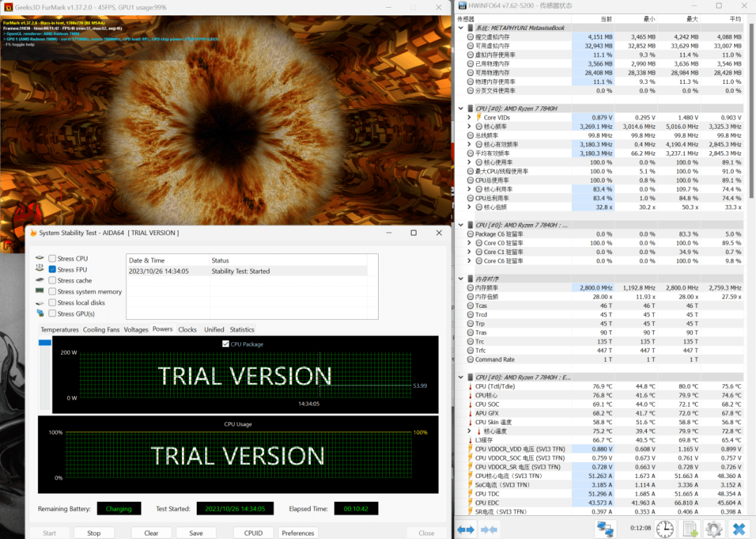
Task: Click the drive icon beside Stress local disks
Action: click(39, 303)
